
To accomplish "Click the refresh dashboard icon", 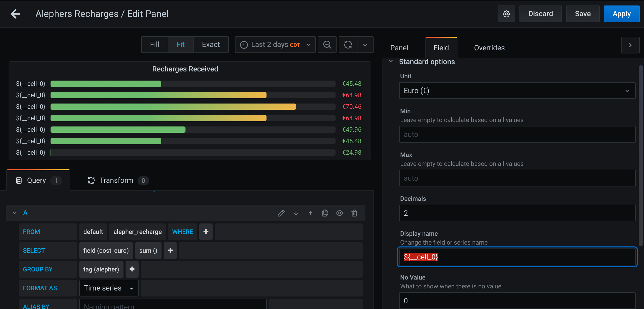I will tap(348, 45).
